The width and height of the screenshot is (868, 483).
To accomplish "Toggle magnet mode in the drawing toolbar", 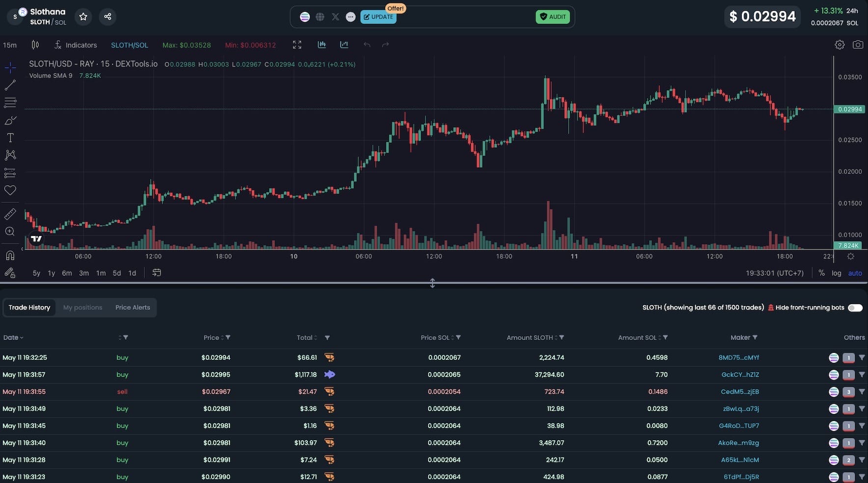I will tap(10, 255).
